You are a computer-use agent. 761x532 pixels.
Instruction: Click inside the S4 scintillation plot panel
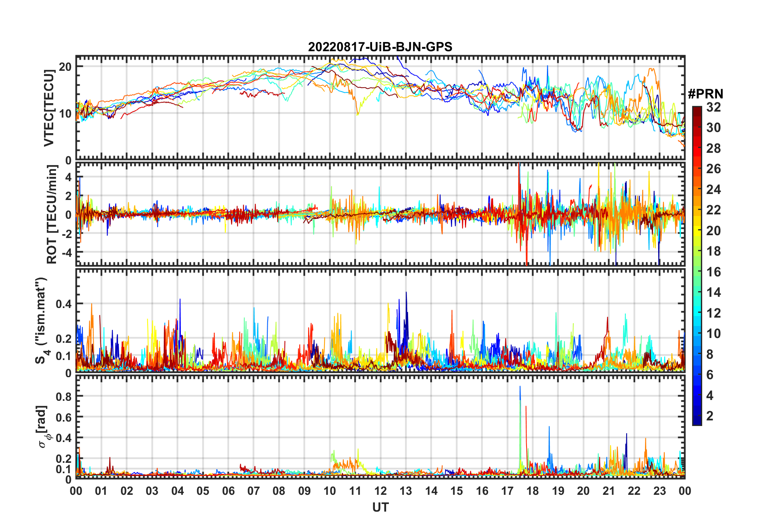[x=380, y=320]
